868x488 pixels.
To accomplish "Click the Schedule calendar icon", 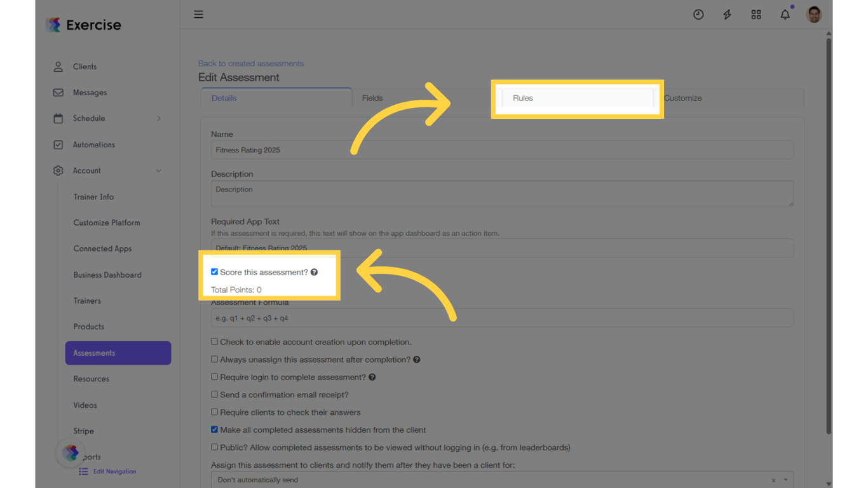I will [57, 118].
